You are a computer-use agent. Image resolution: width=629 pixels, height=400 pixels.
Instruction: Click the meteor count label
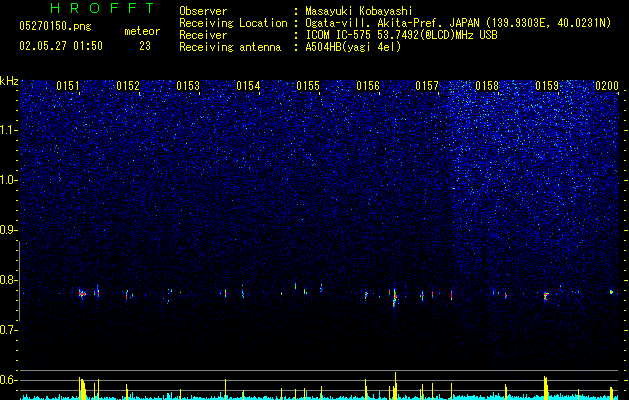pos(142,31)
